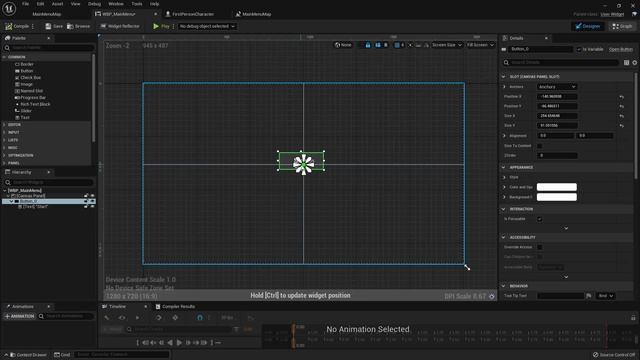The height and width of the screenshot is (360, 640).
Task: Toggle lock icon of Canvas Panel row
Action: (x=86, y=196)
